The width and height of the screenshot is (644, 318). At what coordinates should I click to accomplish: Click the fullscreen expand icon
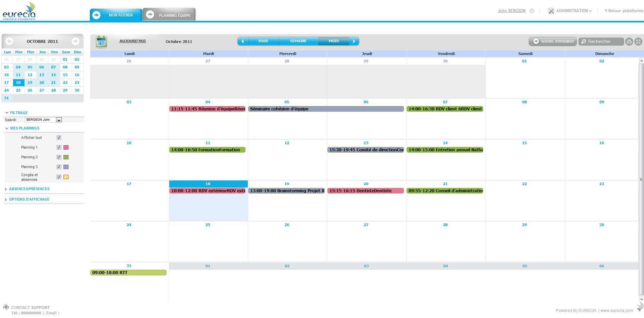coord(638,42)
